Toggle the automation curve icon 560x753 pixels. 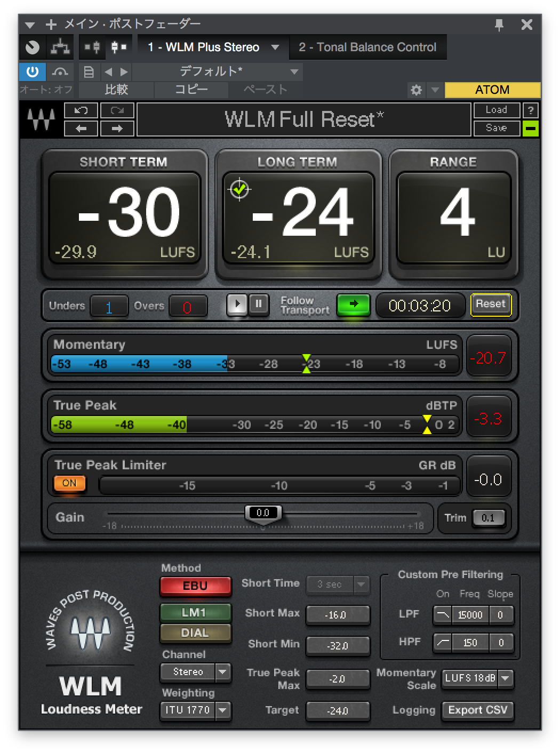pos(60,71)
